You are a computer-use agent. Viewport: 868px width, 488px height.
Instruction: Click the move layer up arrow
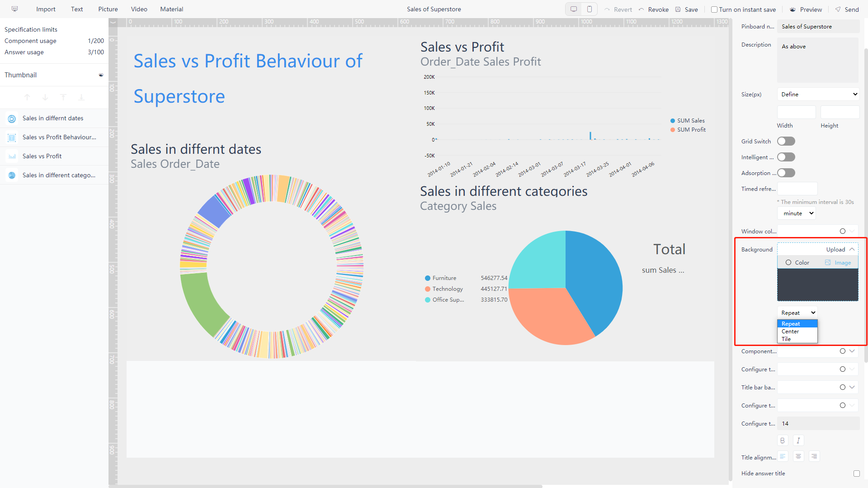tap(27, 97)
